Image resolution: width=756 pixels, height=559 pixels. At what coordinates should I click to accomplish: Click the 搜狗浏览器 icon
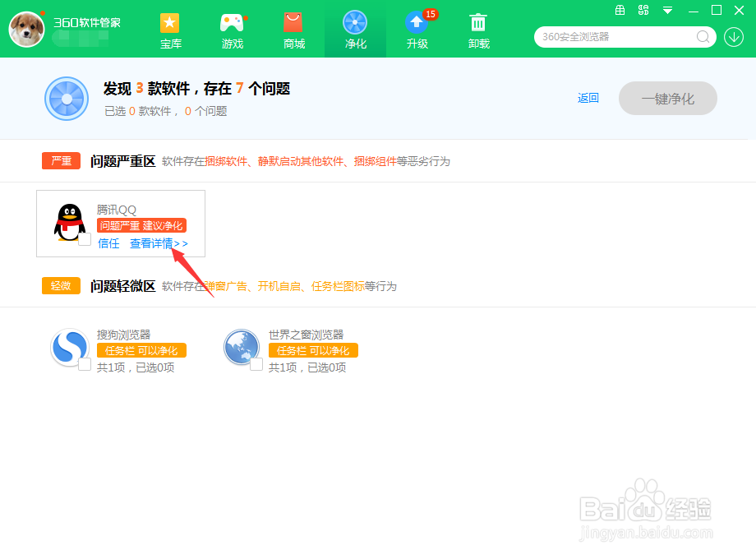click(x=70, y=347)
